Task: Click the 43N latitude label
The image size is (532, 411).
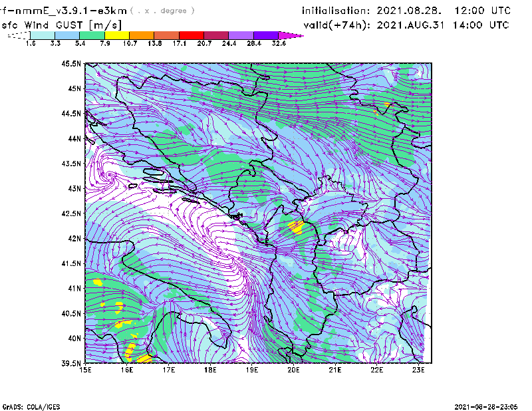Action: [x=74, y=188]
